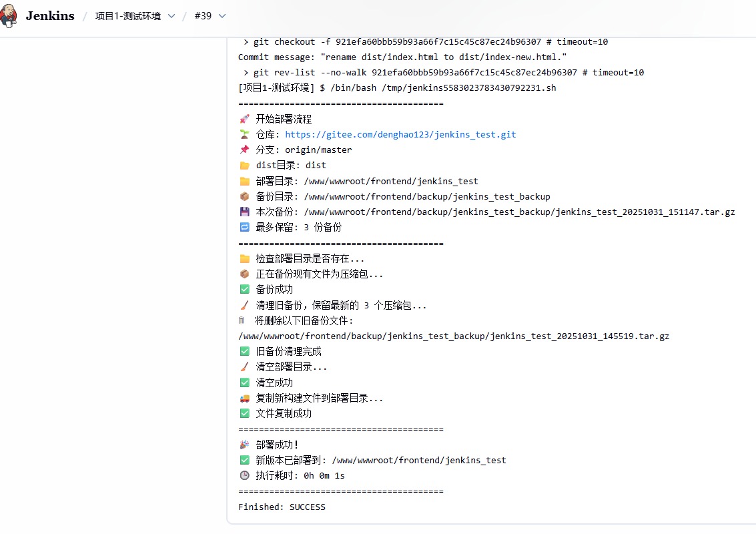Open the #39 build dropdown chevron
Image resolution: width=756 pixels, height=534 pixels.
pyautogui.click(x=221, y=16)
